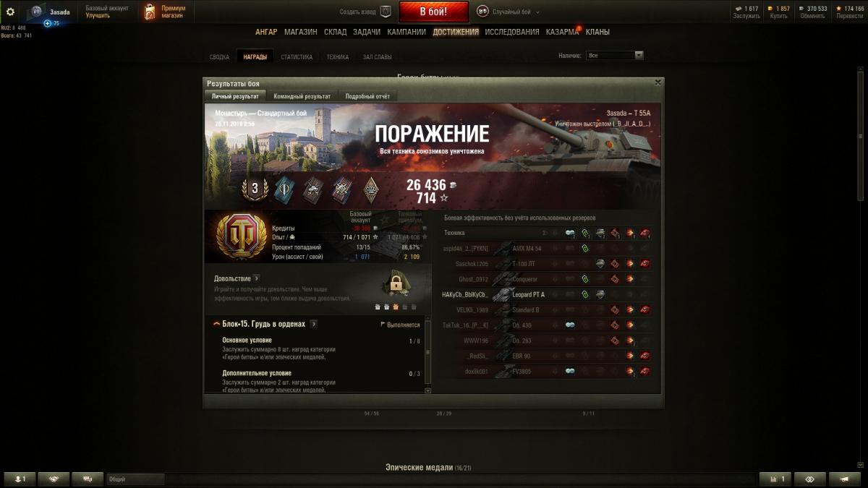Open the ИССЛЕДОВАНИЯ menu item

pyautogui.click(x=512, y=32)
